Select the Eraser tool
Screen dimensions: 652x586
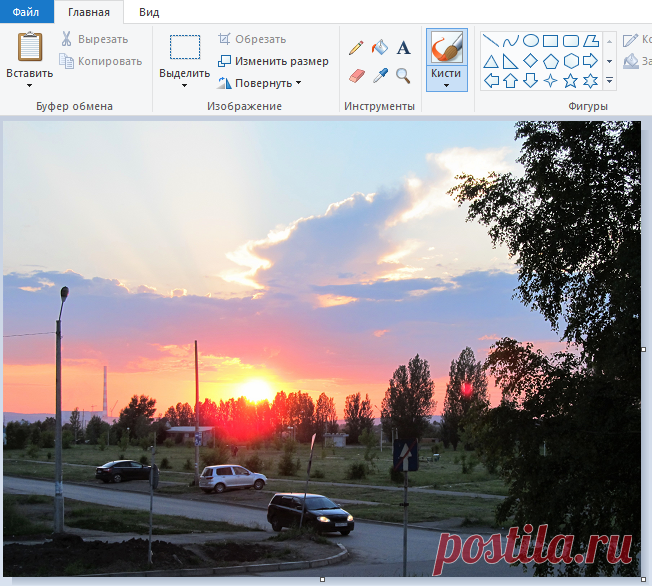click(x=356, y=75)
